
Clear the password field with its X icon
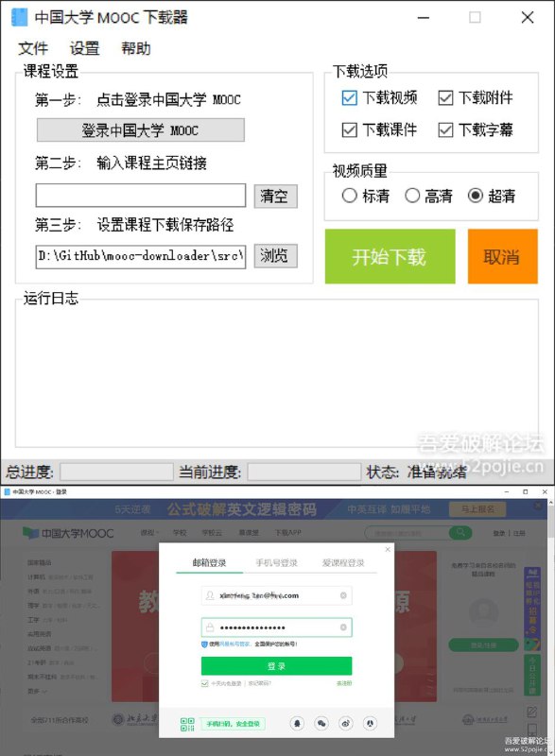(x=343, y=627)
